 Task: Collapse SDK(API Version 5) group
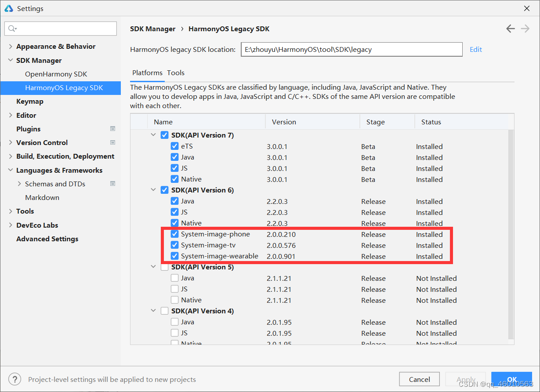[x=153, y=267]
